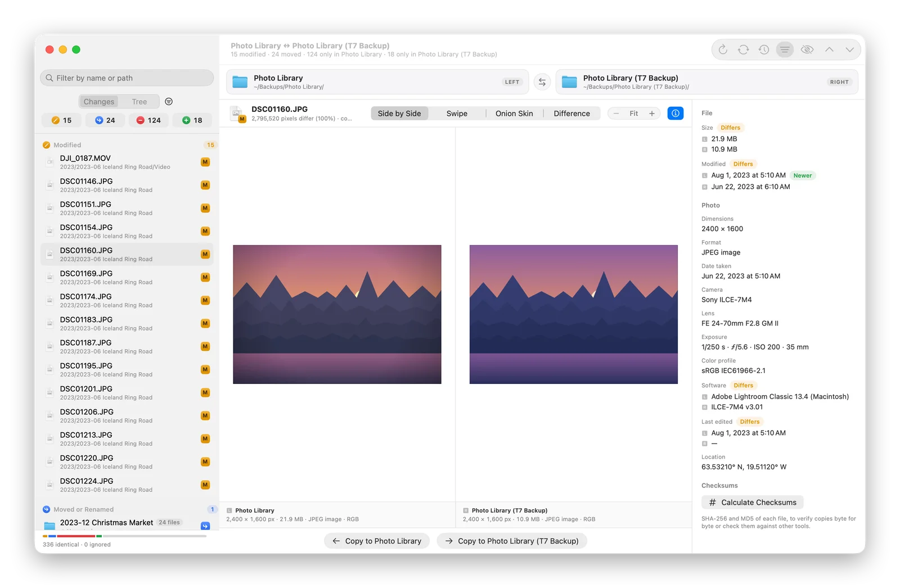The image size is (900, 588).
Task: Focus the Filter by name or path field
Action: point(127,78)
